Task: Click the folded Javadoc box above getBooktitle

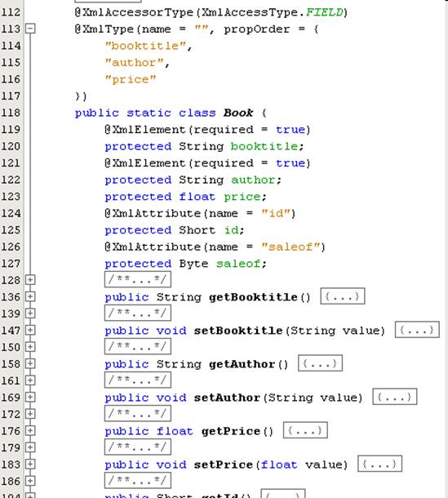Action: tap(138, 279)
